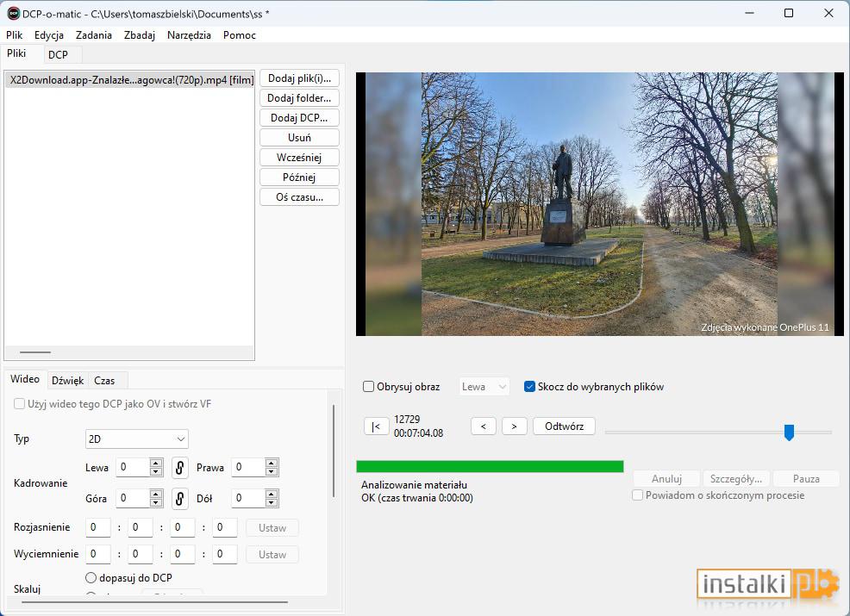
Task: Decrease the Dół crop value spinner
Action: point(272,502)
